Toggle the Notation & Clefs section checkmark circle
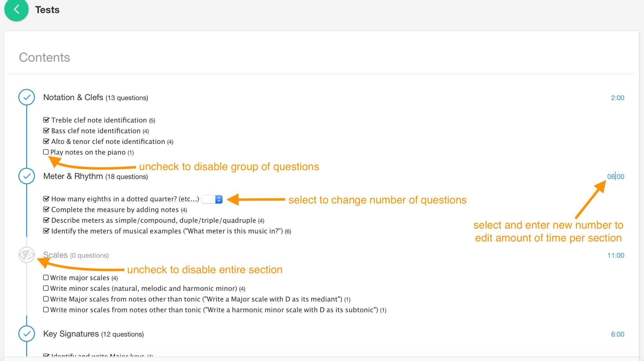This screenshot has height=361, width=644. pos(27,97)
